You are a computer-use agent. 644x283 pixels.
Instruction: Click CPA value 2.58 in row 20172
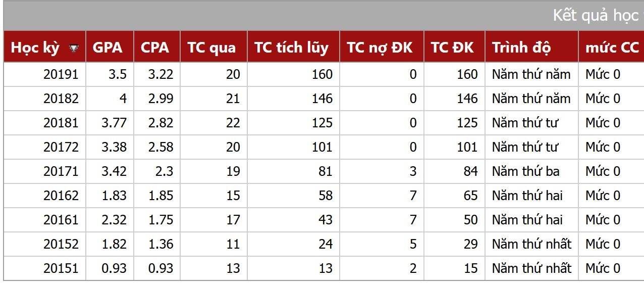coord(160,147)
